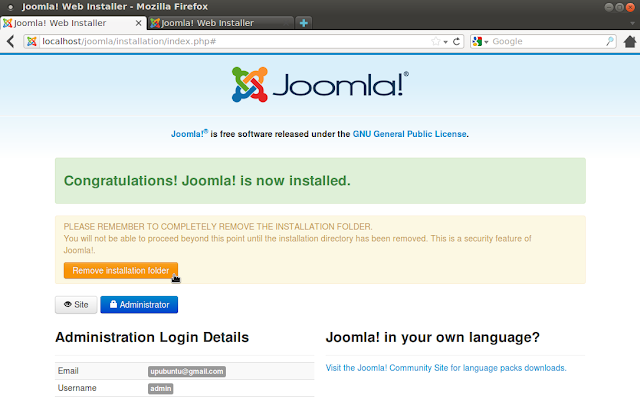The height and width of the screenshot is (411, 640).
Task: Click the Congratulations installed message
Action: (x=207, y=180)
